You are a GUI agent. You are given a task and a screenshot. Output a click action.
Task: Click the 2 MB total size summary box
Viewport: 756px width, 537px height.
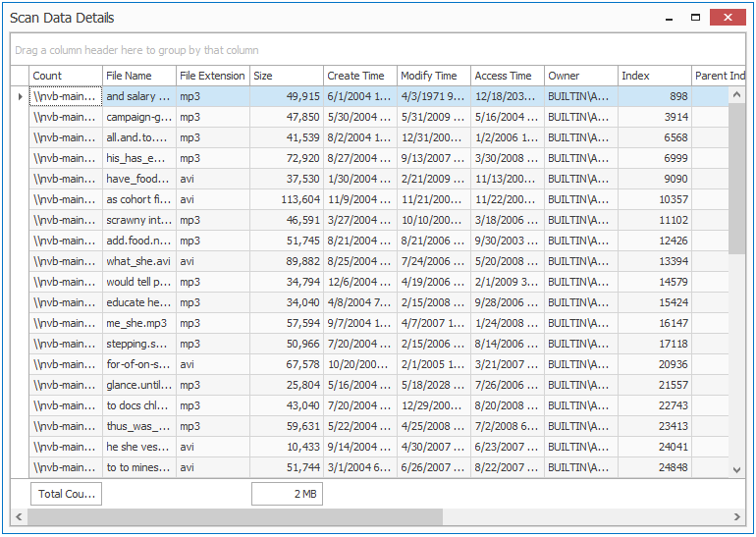point(287,494)
